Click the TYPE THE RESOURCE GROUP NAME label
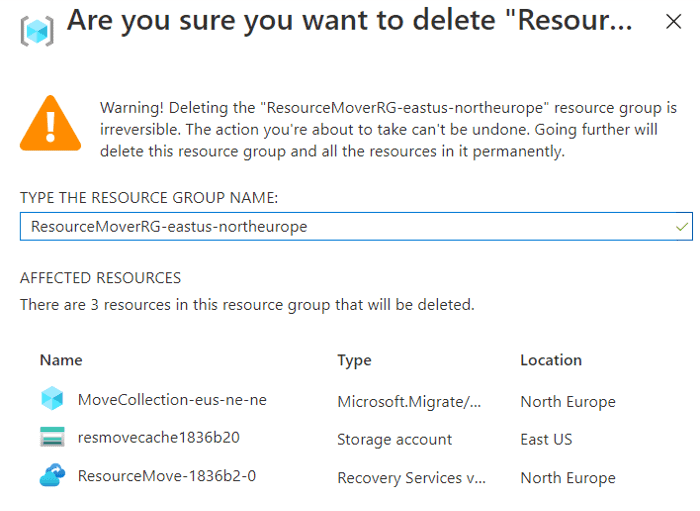This screenshot has height=511, width=700. pyautogui.click(x=149, y=197)
